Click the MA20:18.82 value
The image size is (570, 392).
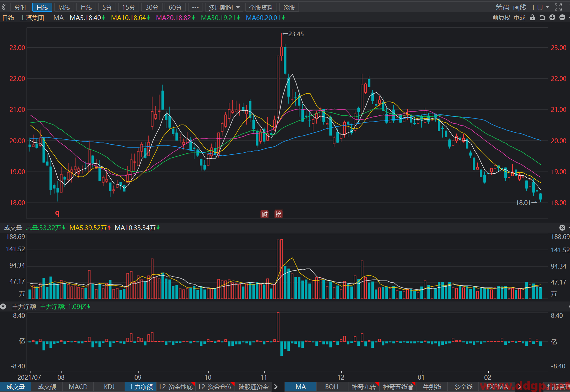pos(175,18)
